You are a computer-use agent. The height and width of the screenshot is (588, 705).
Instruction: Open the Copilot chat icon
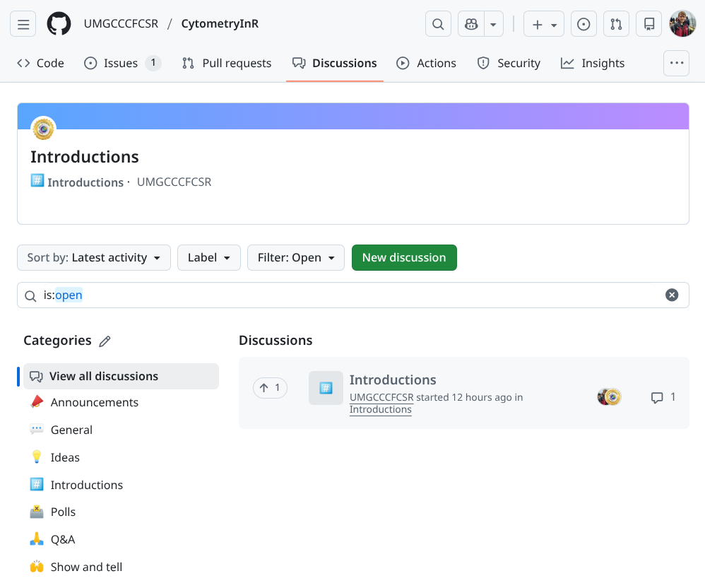[471, 24]
